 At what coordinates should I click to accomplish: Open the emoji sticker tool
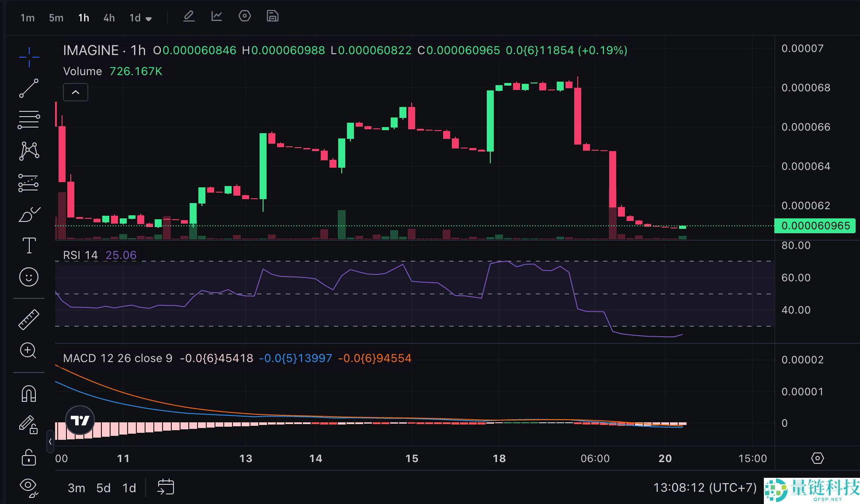pyautogui.click(x=29, y=277)
